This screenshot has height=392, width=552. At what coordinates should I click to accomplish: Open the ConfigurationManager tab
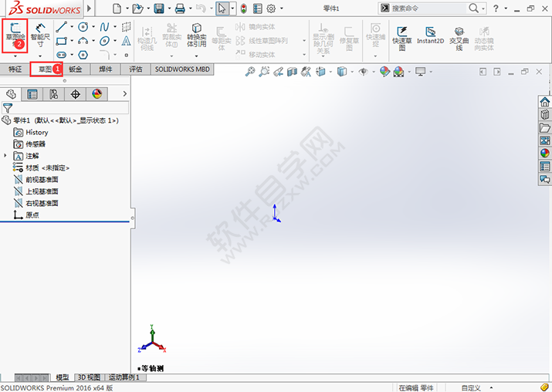point(53,94)
